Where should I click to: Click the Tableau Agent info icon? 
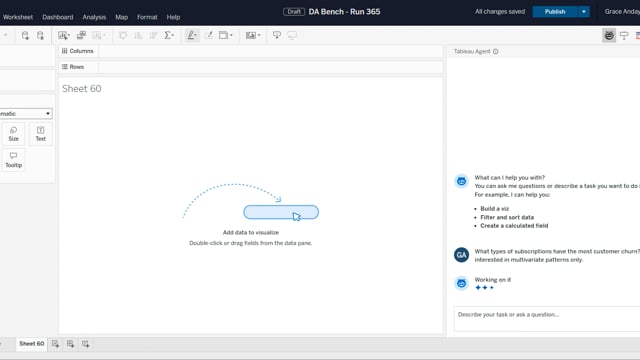[x=496, y=51]
